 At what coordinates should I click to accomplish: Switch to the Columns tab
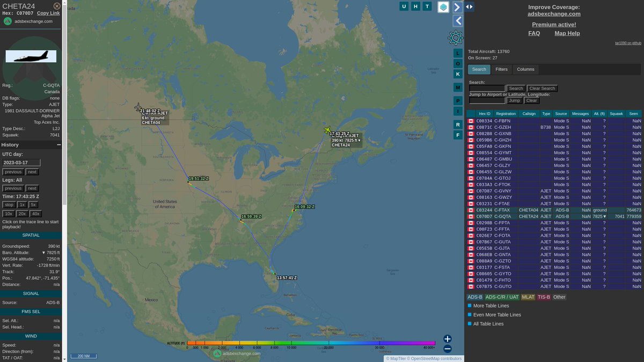pos(525,69)
